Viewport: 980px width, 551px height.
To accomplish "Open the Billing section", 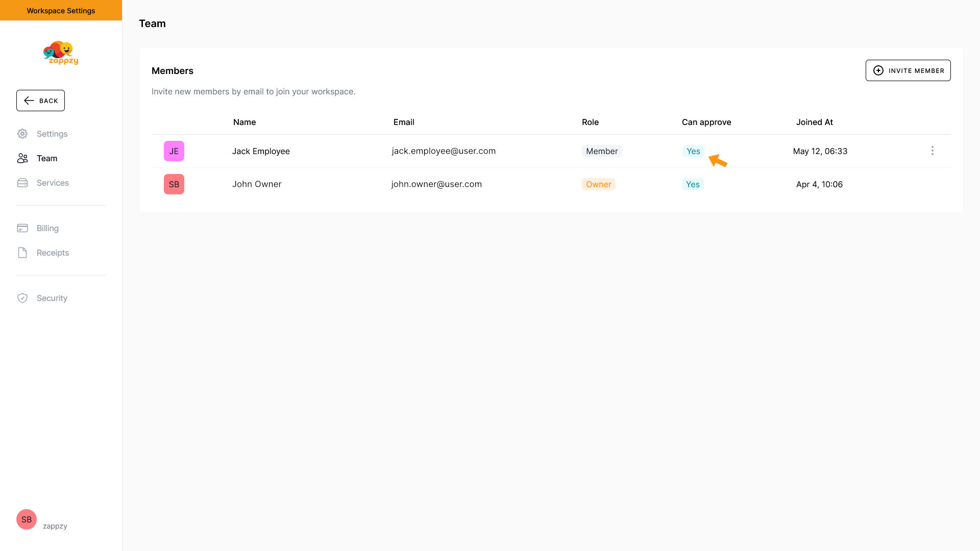I will pos(47,228).
